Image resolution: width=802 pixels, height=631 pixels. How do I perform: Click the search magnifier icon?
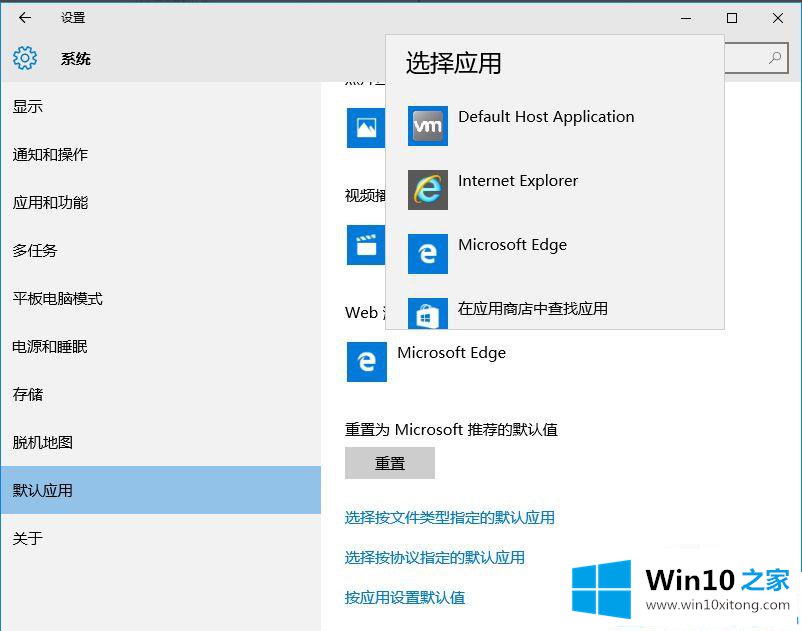pos(775,58)
